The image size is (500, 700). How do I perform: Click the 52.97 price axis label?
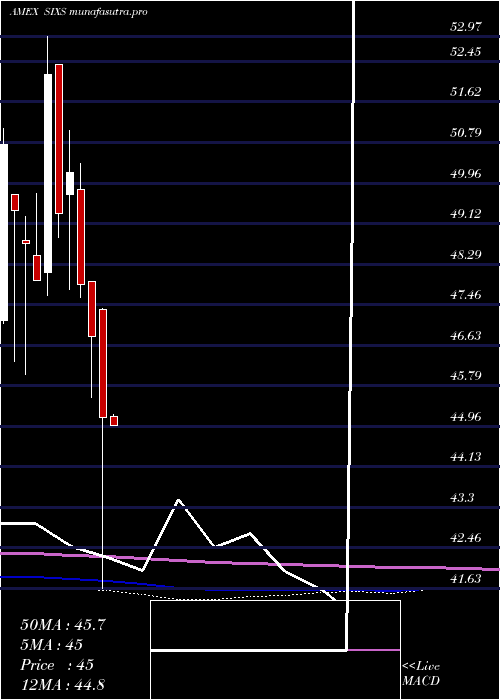tap(466, 27)
